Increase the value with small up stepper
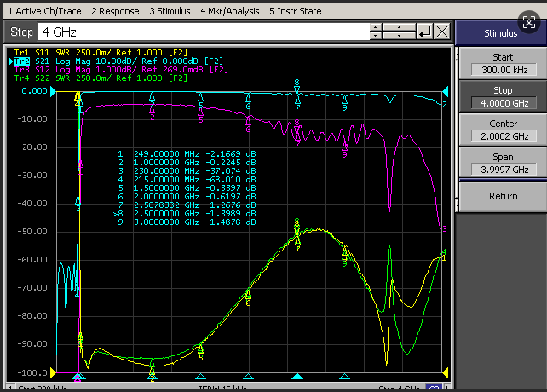 coord(376,27)
